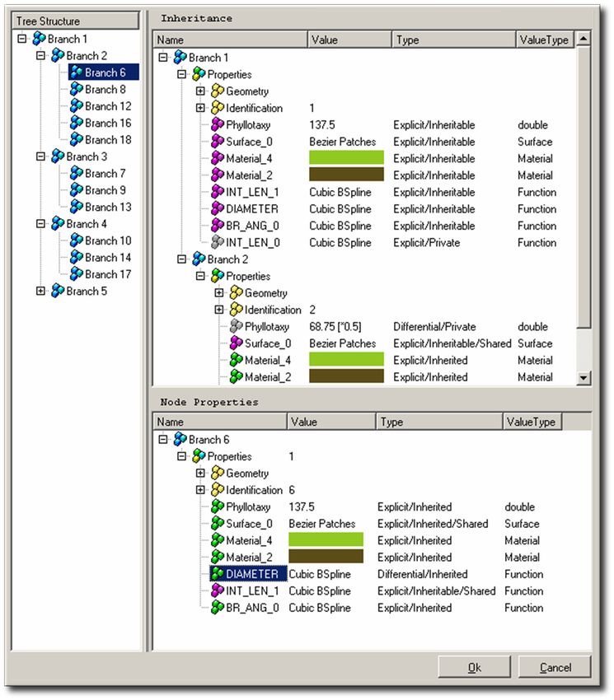
Task: Click the Name column header in Inheritance
Action: 230,40
